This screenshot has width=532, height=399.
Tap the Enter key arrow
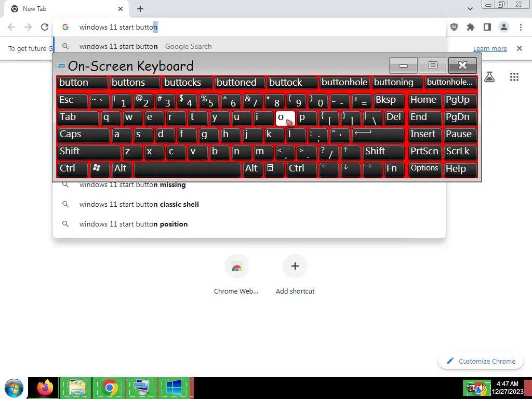[378, 135]
